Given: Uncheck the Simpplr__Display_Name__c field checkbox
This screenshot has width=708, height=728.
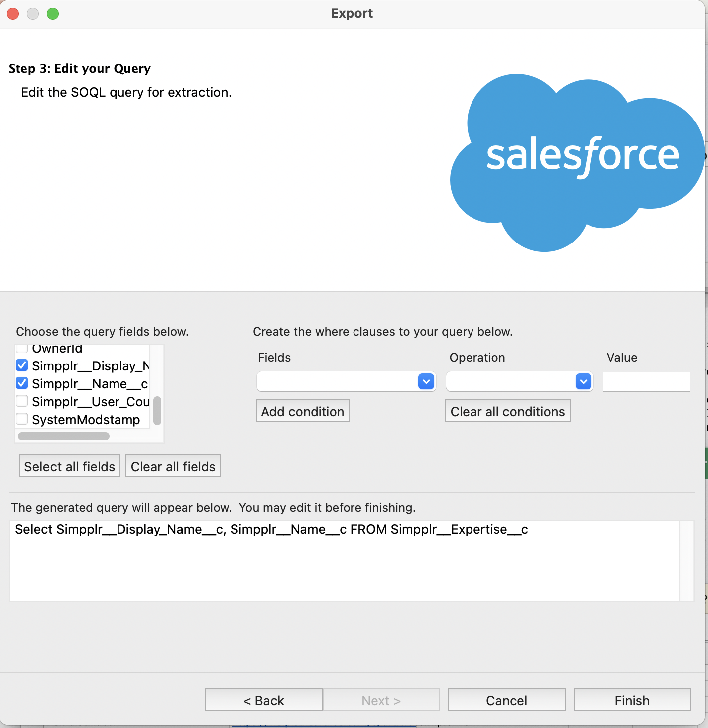Looking at the screenshot, I should click(x=22, y=365).
